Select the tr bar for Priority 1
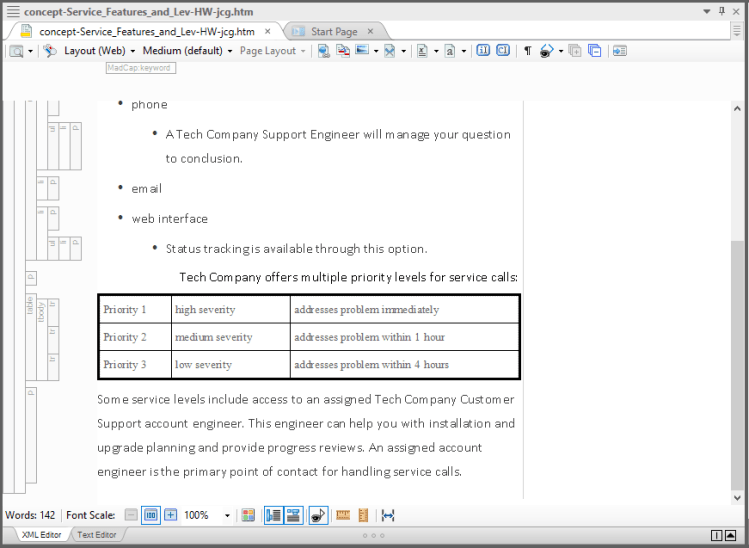 53,312
